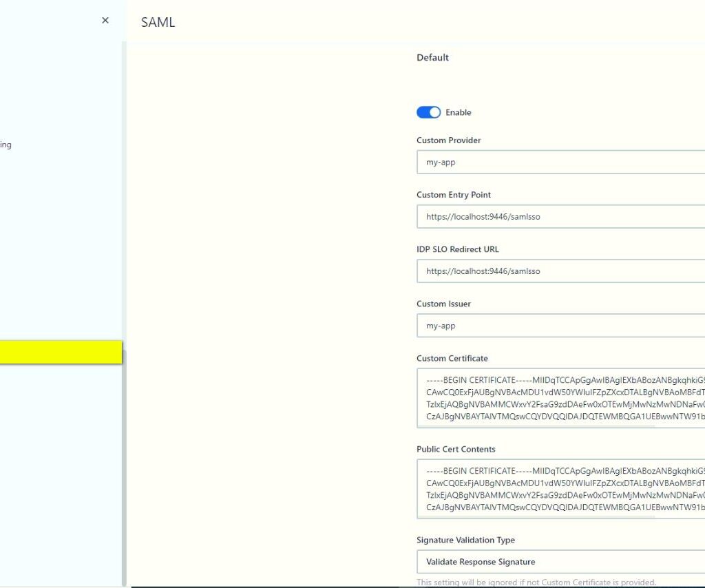The width and height of the screenshot is (705, 588).
Task: Click the Signature Validation Type label
Action: click(x=465, y=540)
